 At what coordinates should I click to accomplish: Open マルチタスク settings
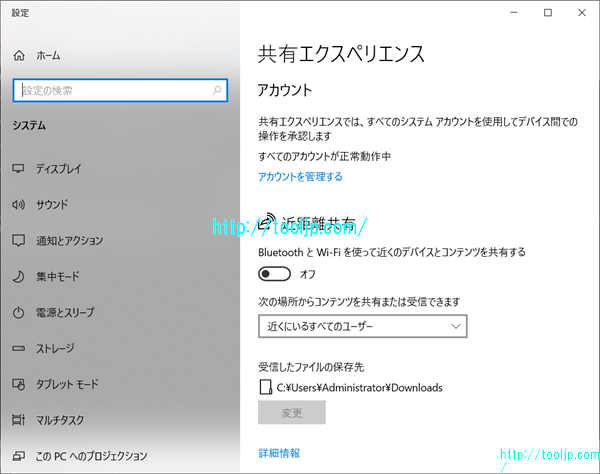[60, 420]
